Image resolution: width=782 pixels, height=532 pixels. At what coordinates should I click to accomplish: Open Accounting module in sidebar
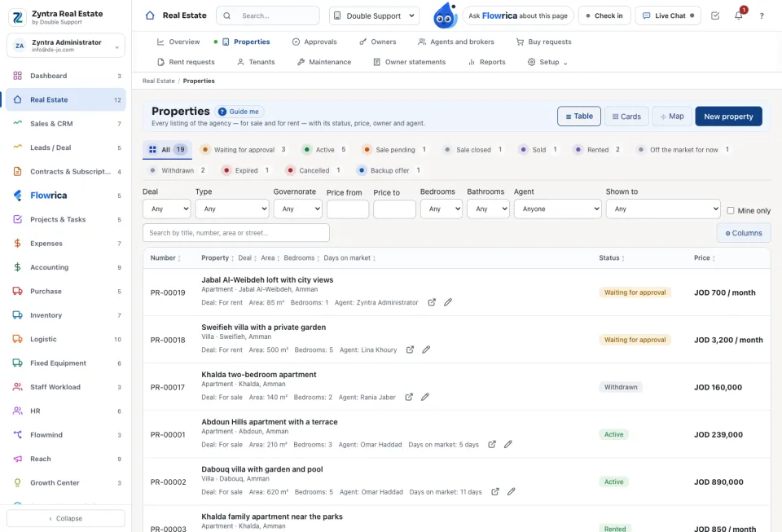[x=66, y=267]
